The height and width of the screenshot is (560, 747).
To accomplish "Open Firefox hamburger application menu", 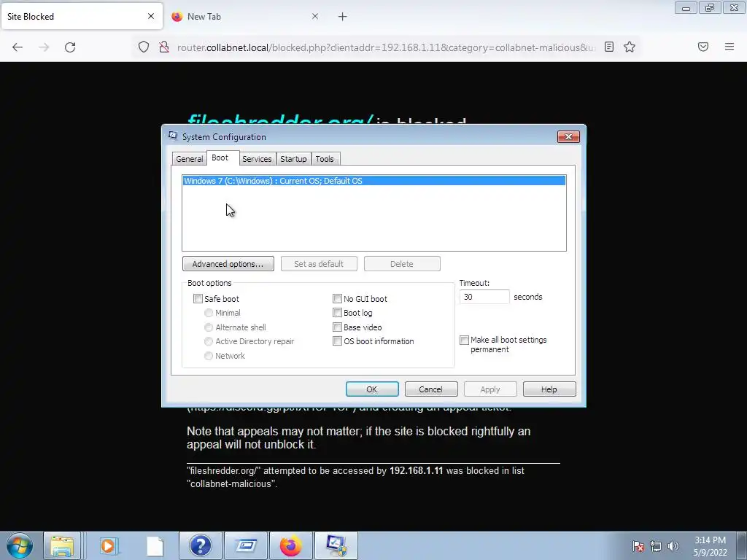I will [729, 47].
